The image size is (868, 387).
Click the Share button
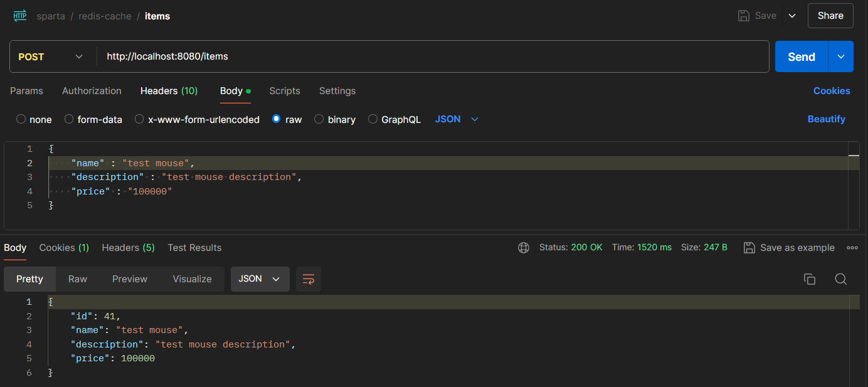tap(830, 16)
